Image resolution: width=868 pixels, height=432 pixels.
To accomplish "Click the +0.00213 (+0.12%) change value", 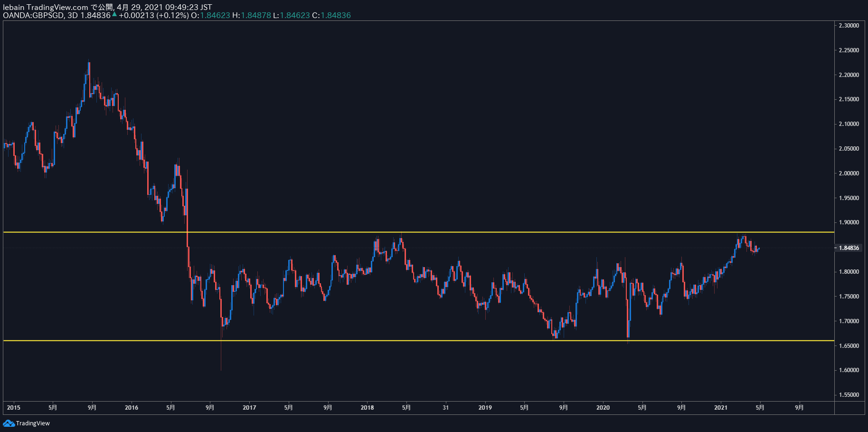I will [x=153, y=15].
